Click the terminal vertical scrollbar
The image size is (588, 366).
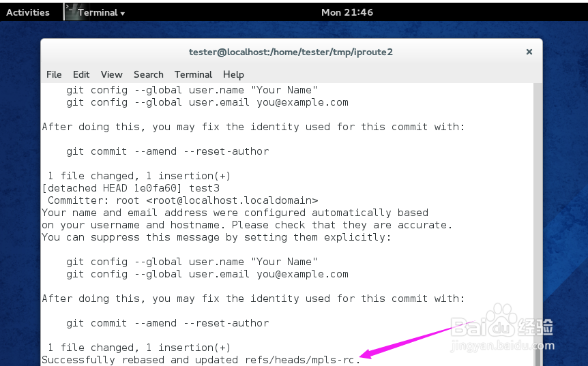(x=538, y=224)
